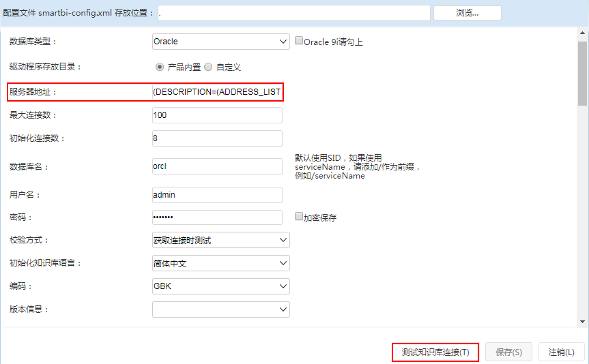Click the 最大连接数 field showing 100
This screenshot has width=589, height=364.
tap(217, 115)
